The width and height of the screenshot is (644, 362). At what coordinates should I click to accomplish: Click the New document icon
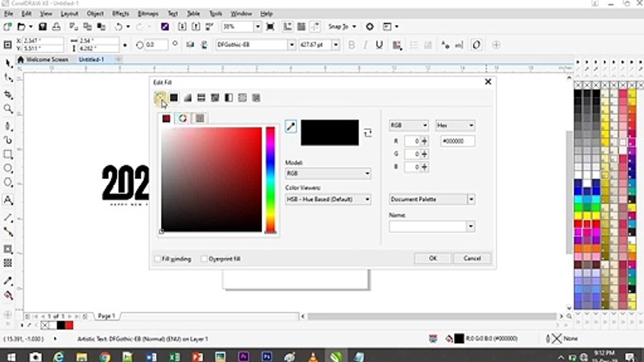click(8, 27)
